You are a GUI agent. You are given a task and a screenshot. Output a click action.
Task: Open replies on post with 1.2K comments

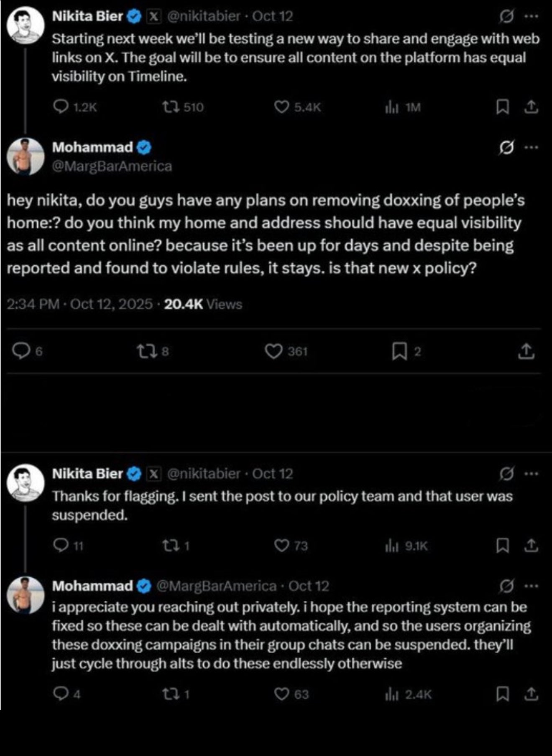coord(61,107)
